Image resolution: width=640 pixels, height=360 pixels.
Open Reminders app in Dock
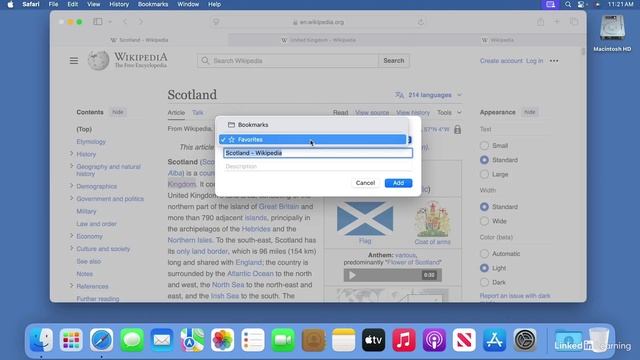coord(253,340)
